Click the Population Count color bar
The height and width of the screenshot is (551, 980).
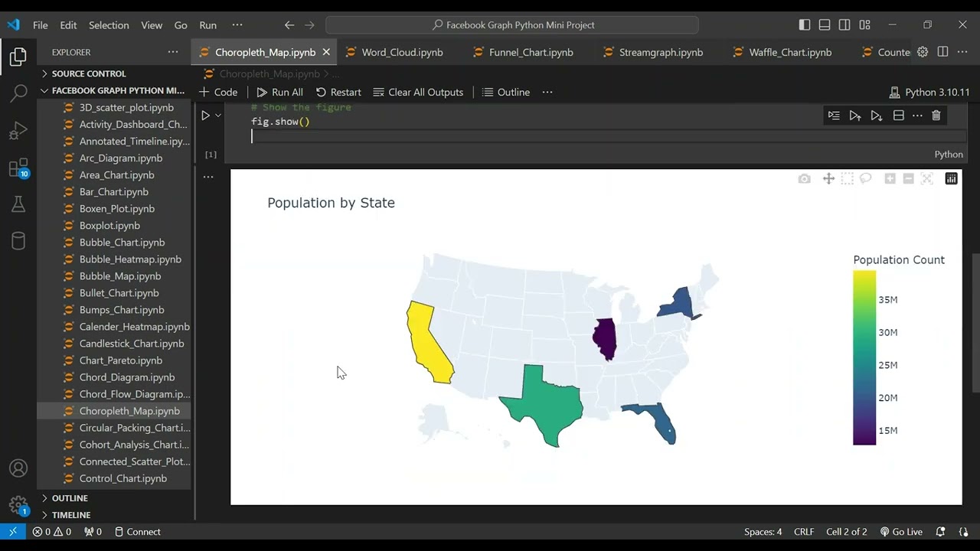[x=864, y=357]
